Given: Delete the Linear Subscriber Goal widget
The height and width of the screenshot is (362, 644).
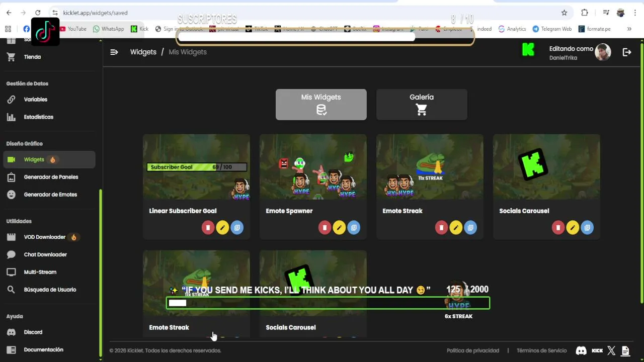Looking at the screenshot, I should [x=208, y=228].
